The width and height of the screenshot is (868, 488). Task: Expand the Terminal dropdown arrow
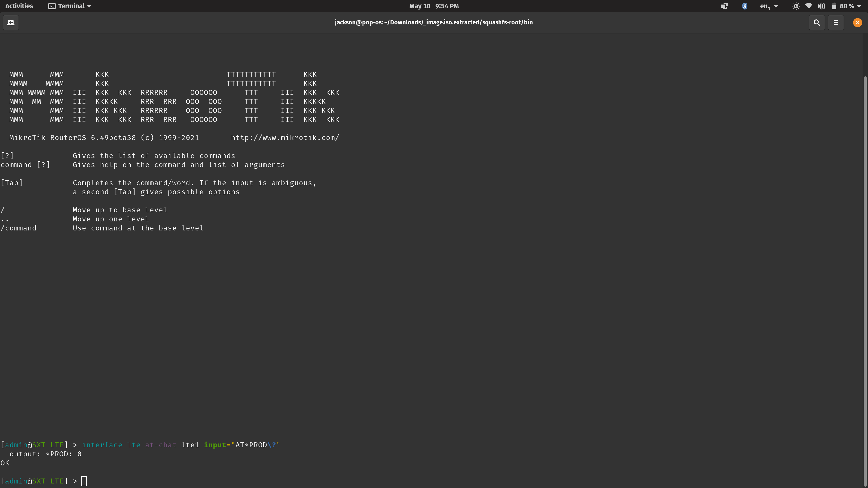(90, 6)
